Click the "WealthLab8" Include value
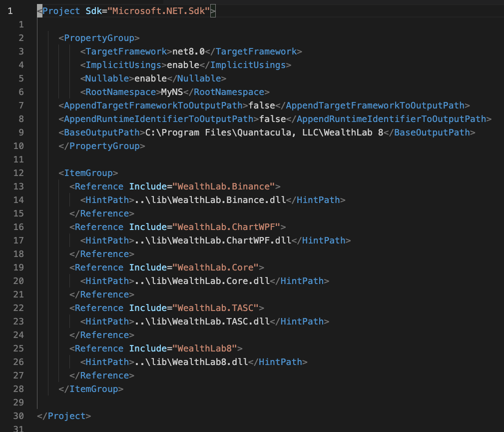Image resolution: width=504 pixels, height=432 pixels. [205, 348]
